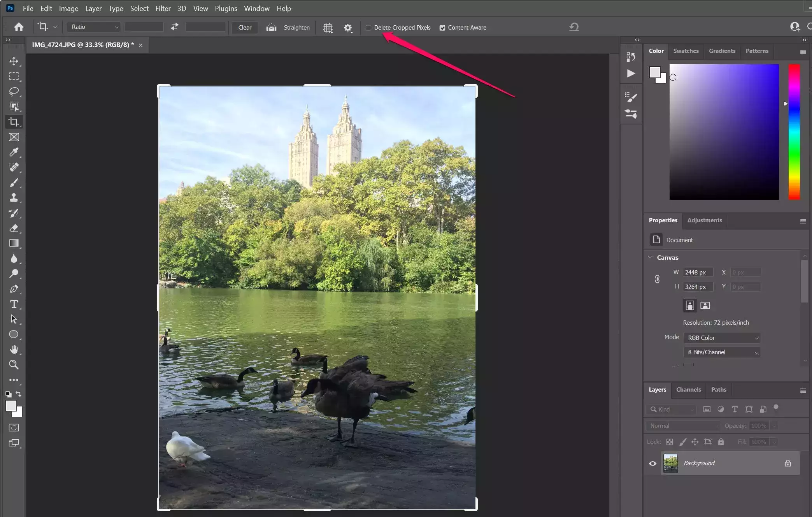This screenshot has width=812, height=517.
Task: Switch to the Channels tab
Action: pos(688,390)
